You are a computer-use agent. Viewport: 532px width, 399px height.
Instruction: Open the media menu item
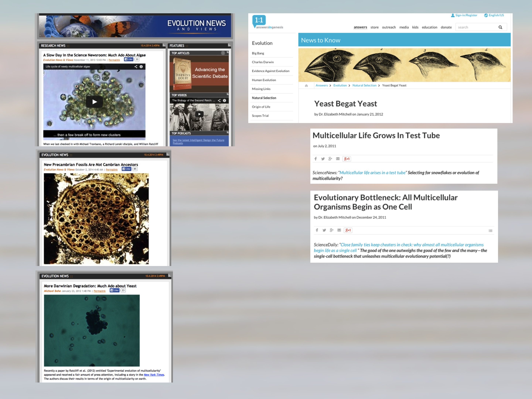tap(404, 27)
